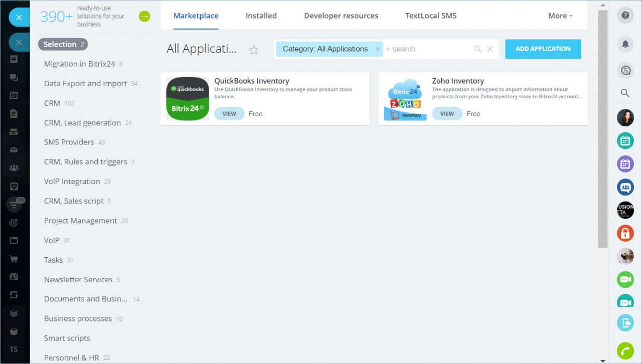Open the light blue mobile device icon

[x=625, y=322]
